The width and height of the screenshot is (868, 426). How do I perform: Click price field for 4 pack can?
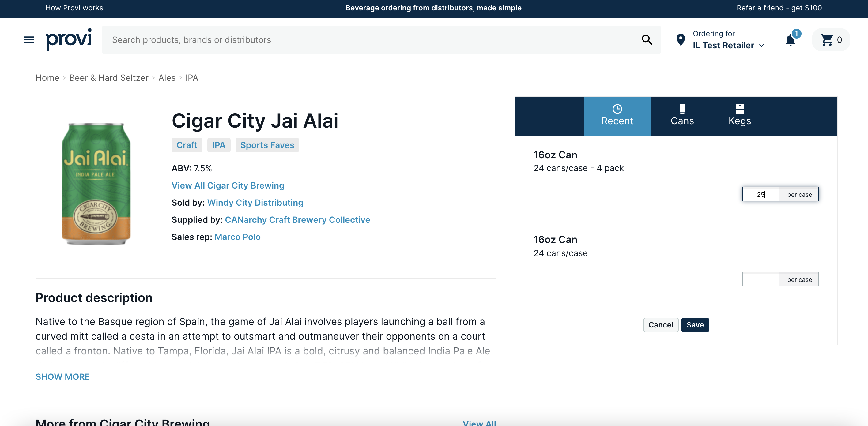pos(760,194)
